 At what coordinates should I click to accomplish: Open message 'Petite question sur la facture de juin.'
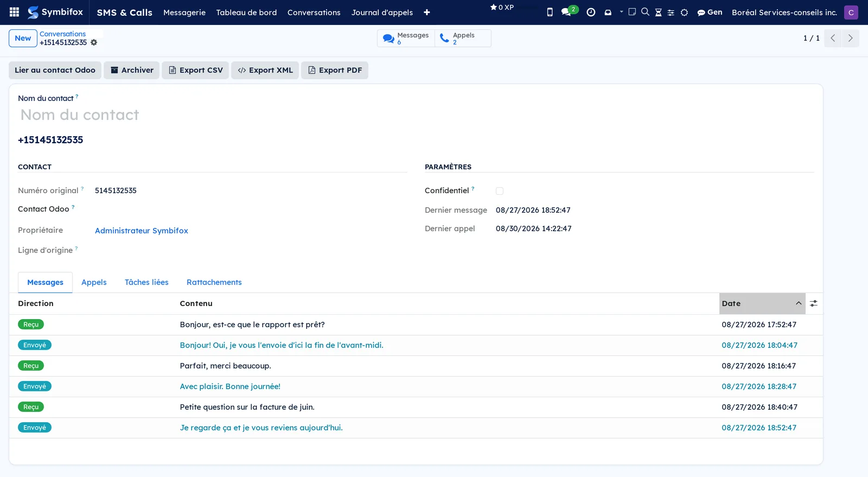(247, 407)
